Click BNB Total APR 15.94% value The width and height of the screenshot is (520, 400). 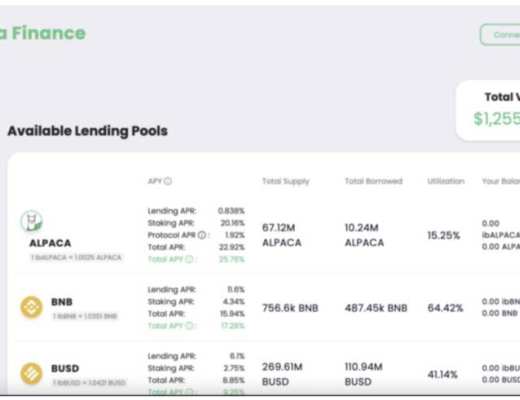coord(232,314)
